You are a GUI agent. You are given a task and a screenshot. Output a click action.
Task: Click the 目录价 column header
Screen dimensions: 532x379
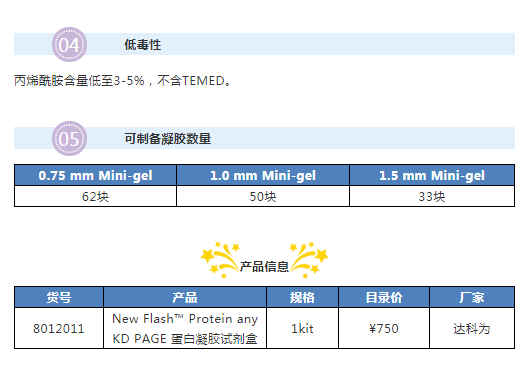pyautogui.click(x=384, y=298)
